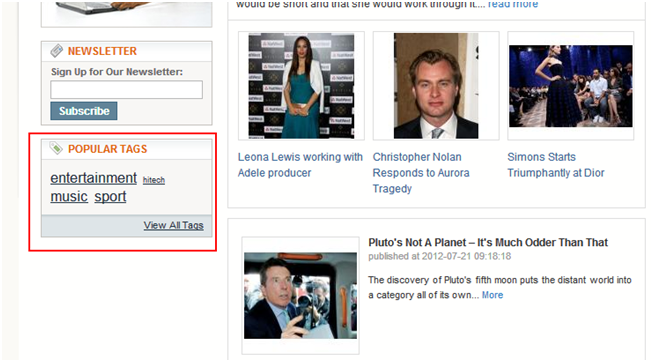Click the Newsletter header icon

pyautogui.click(x=57, y=51)
